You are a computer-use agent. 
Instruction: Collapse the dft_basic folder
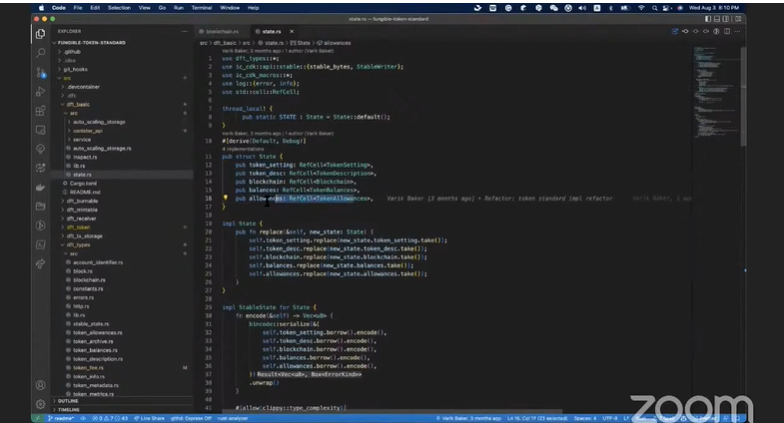[76, 104]
